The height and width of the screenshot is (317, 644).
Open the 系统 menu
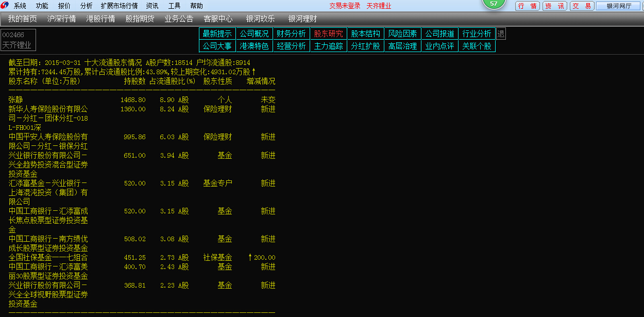coord(20,6)
